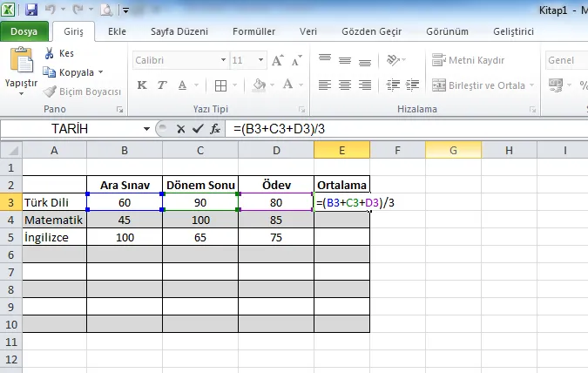The height and width of the screenshot is (373, 588).
Task: Click the green Dosya button
Action: [24, 32]
